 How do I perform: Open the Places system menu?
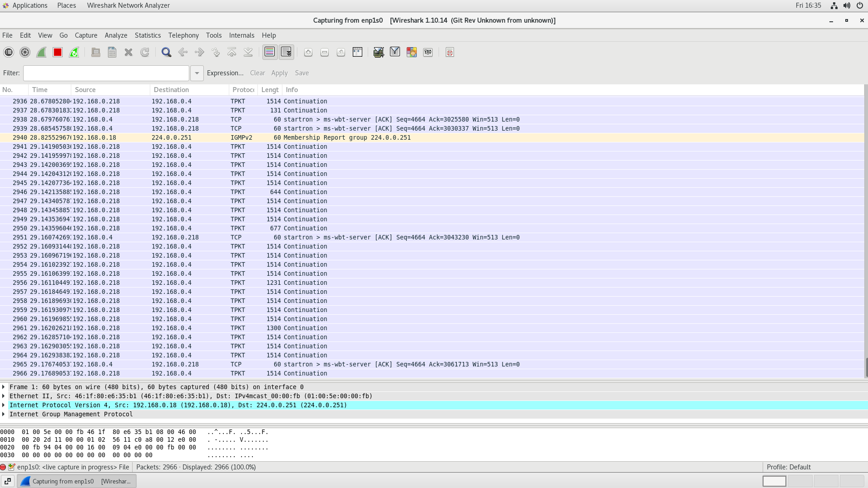pos(67,5)
